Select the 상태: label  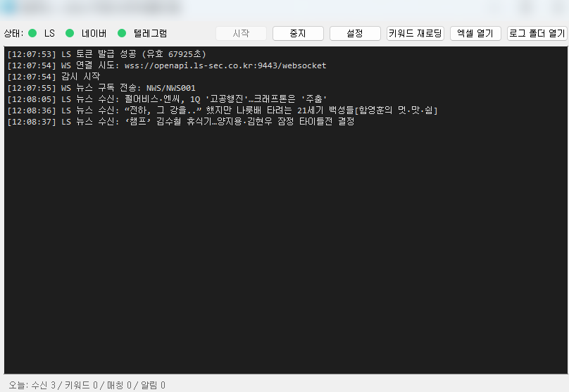point(13,33)
